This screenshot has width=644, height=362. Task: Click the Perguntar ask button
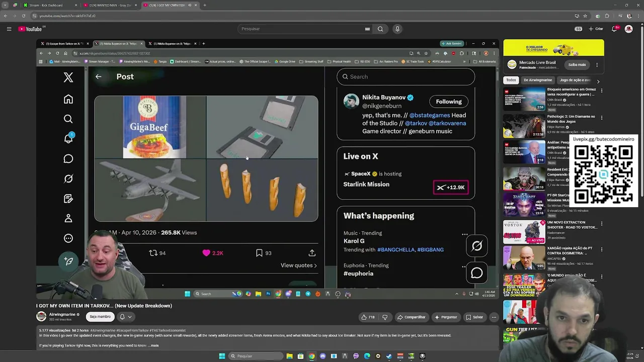[446, 317]
